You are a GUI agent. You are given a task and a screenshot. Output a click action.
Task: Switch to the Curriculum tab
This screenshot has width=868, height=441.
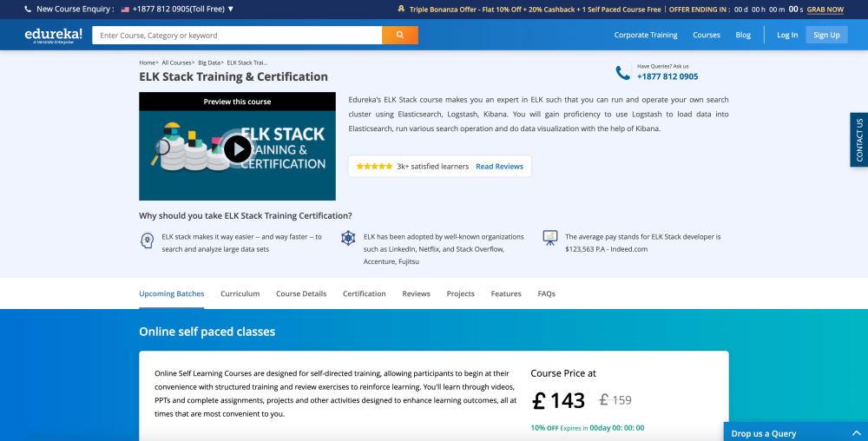(x=240, y=293)
